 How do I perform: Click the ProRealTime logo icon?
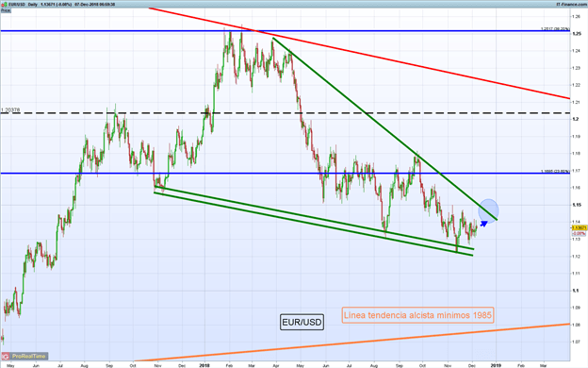click(6, 356)
